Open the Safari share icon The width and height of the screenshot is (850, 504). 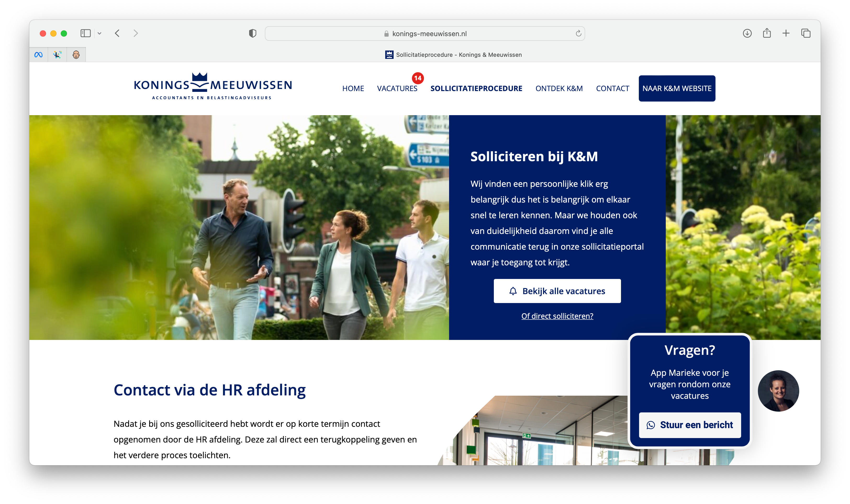tap(767, 33)
